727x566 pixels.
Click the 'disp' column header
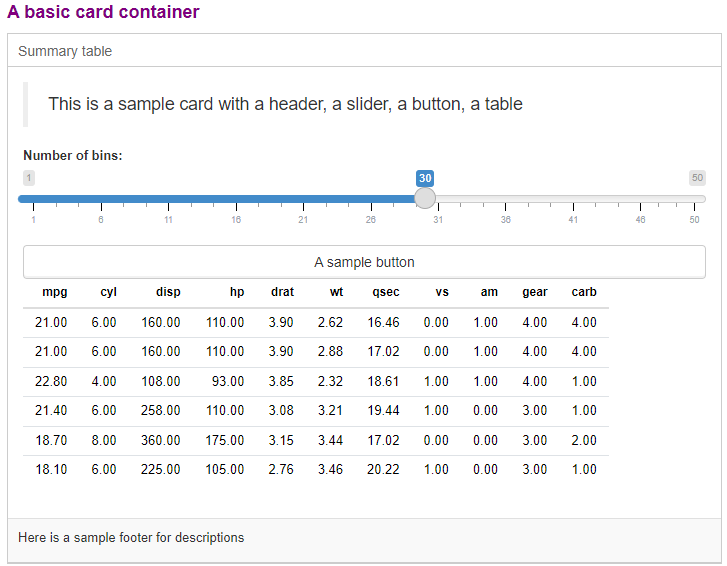click(168, 292)
